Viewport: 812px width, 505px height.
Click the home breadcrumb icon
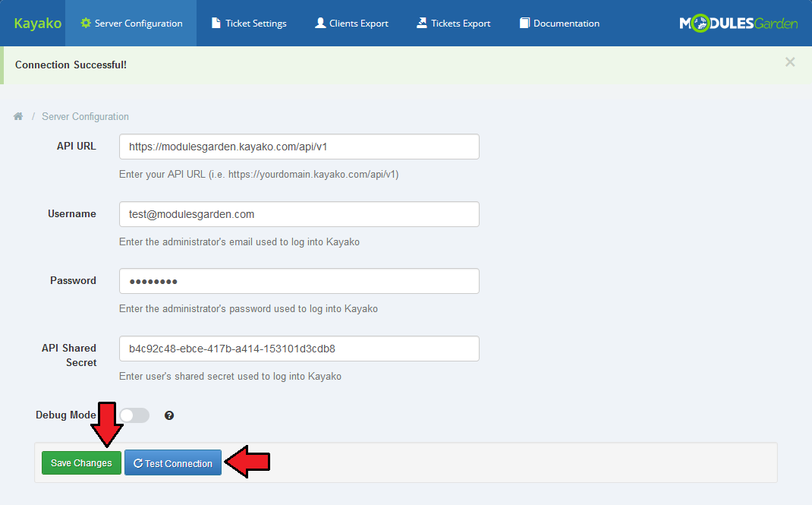[x=18, y=116]
